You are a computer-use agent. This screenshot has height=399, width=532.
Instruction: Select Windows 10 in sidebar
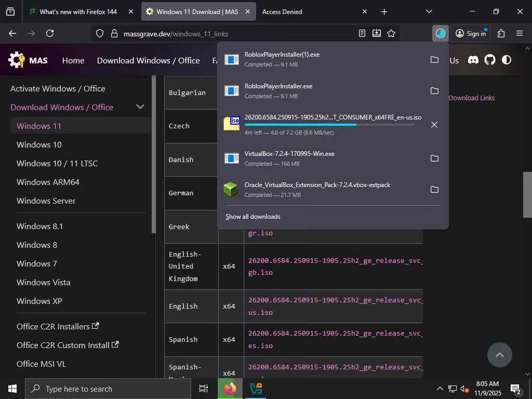point(39,144)
